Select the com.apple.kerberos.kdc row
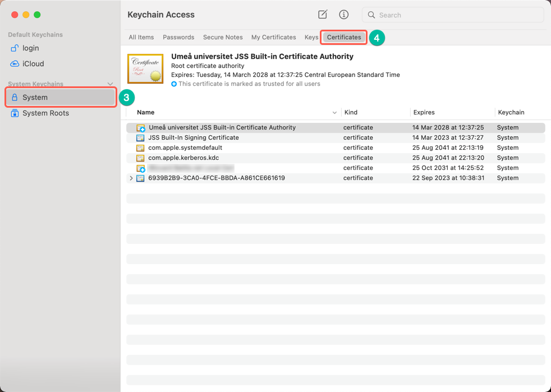The width and height of the screenshot is (551, 392). (x=336, y=158)
